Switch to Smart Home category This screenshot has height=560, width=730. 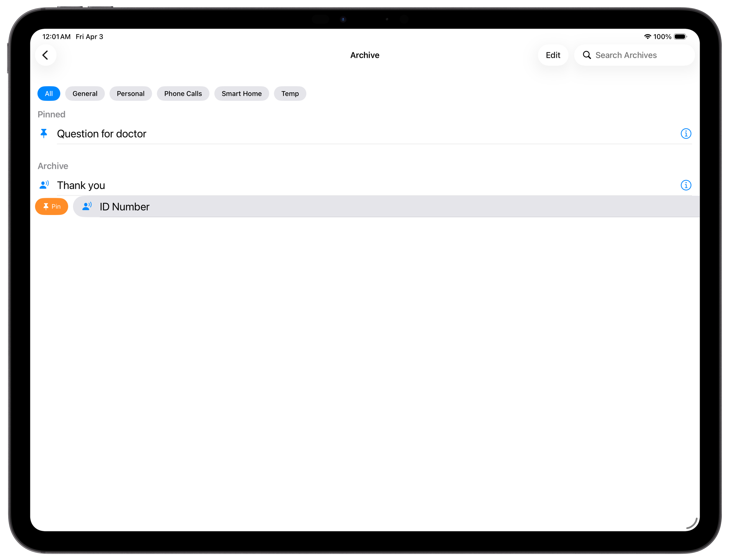pyautogui.click(x=241, y=94)
